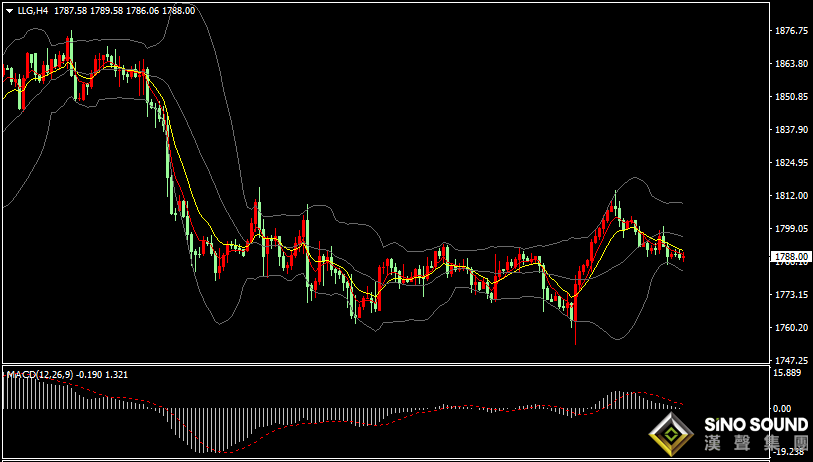This screenshot has height=462, width=813.
Task: Click the dropdown triangle beside LLG,H4
Action: tap(9, 10)
